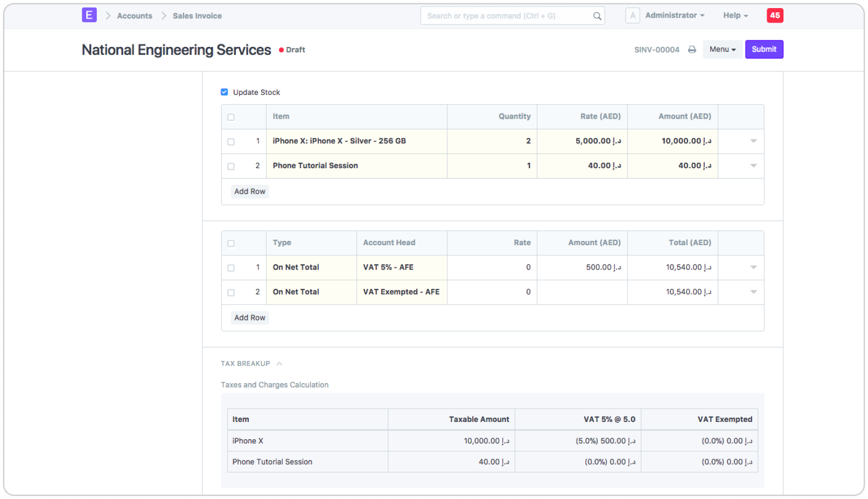Add Row to the taxes table
This screenshot has width=868, height=499.
(x=250, y=318)
